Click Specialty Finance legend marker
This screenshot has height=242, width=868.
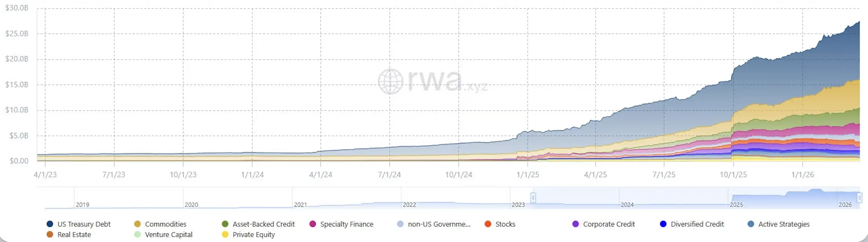click(313, 224)
